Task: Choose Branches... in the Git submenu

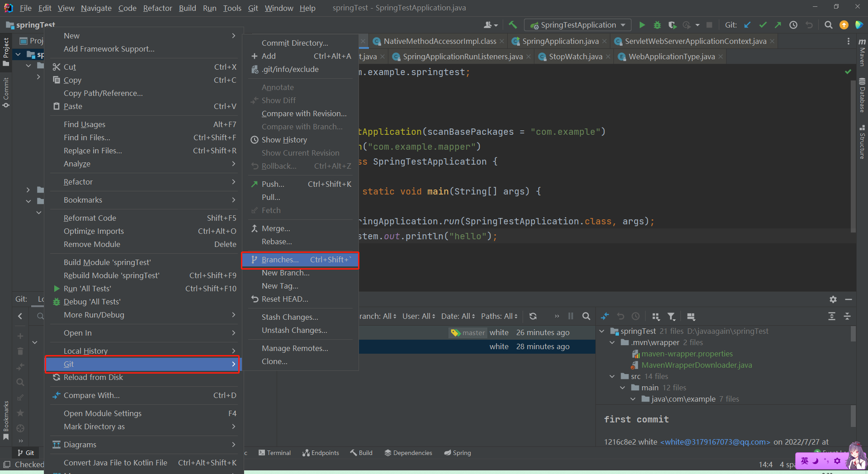Action: (300, 260)
